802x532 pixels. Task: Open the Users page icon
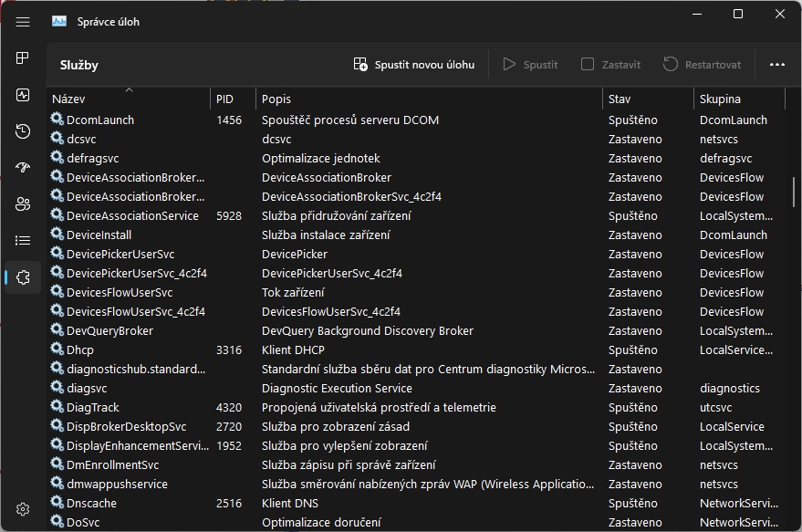[x=23, y=204]
